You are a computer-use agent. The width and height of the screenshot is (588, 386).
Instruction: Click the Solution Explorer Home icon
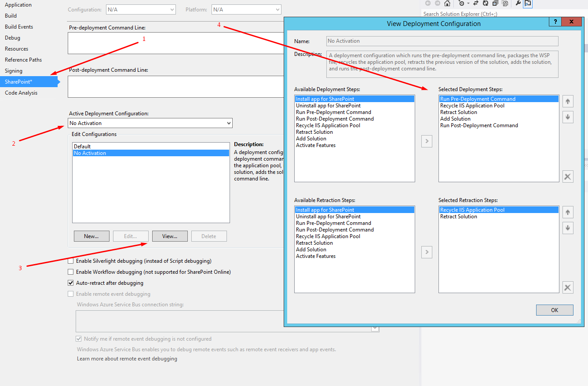[x=447, y=4]
